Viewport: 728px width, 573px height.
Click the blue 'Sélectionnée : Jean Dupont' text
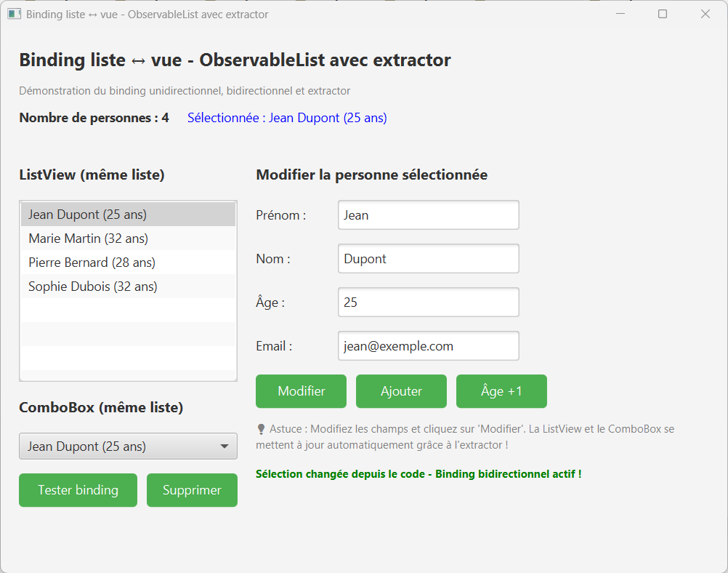coord(287,117)
